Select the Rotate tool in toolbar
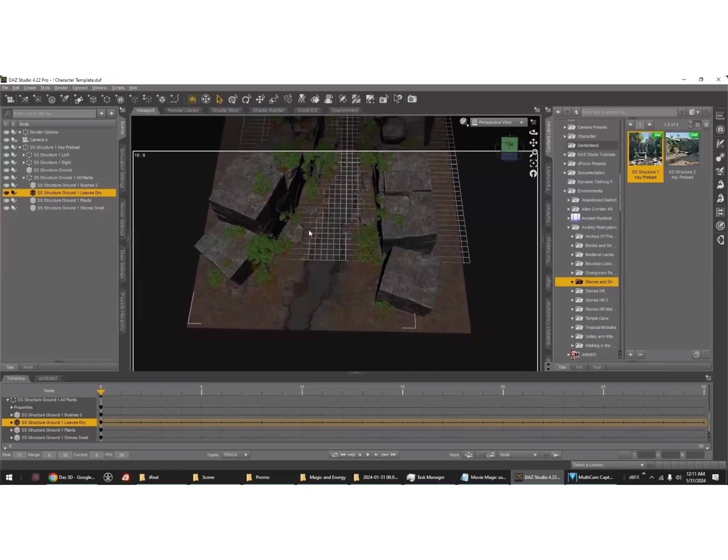The height and width of the screenshot is (560, 728). (x=246, y=99)
